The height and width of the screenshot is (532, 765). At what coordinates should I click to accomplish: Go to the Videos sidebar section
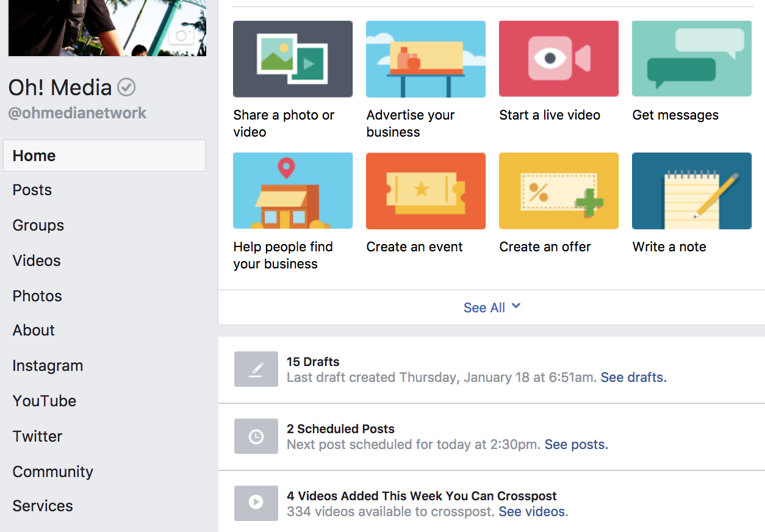click(x=37, y=261)
